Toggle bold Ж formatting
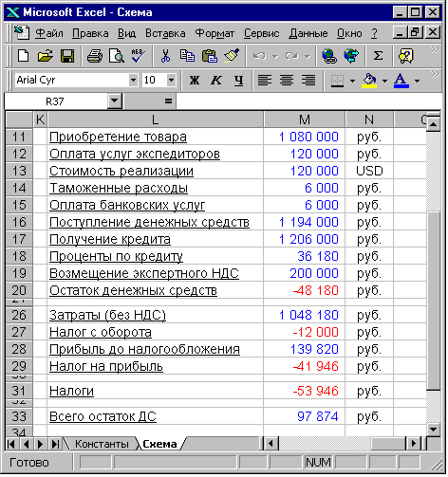The height and width of the screenshot is (477, 448). 195,81
